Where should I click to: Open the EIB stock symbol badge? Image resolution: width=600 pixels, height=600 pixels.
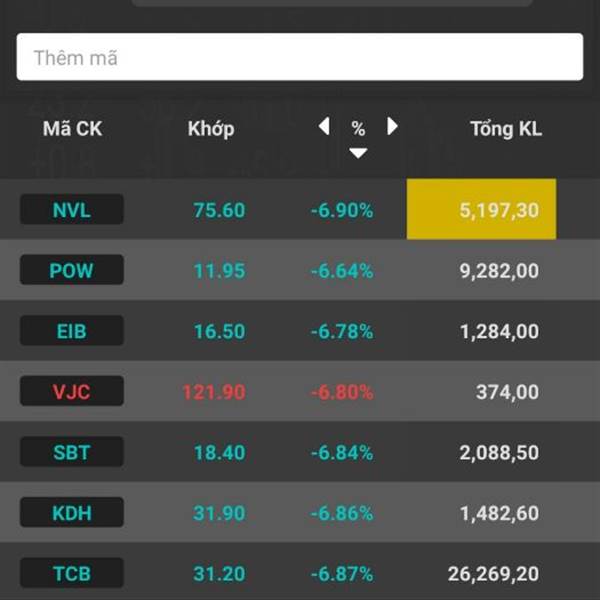(72, 331)
